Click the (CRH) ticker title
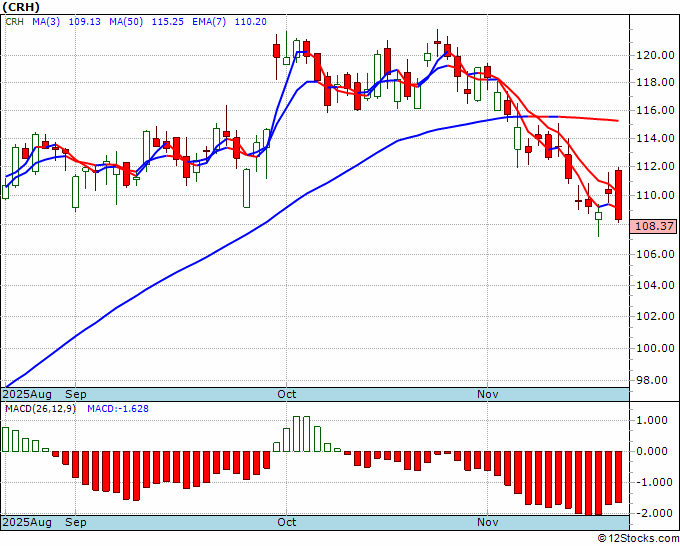This screenshot has width=680, height=546. point(21,7)
